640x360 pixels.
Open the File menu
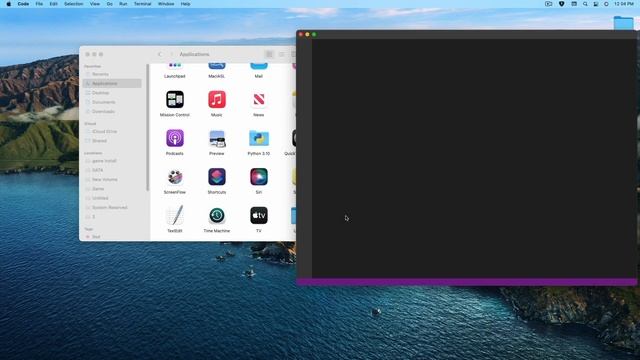pos(39,4)
